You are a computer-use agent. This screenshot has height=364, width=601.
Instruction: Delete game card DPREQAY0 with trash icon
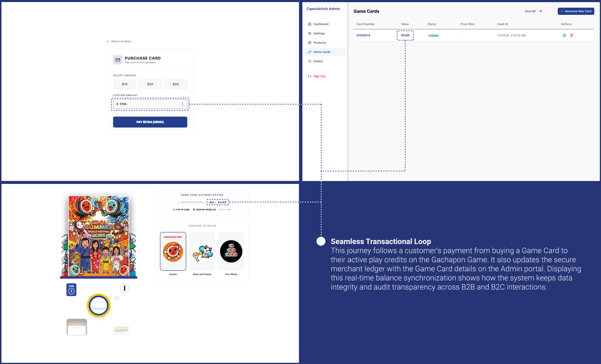pos(572,35)
